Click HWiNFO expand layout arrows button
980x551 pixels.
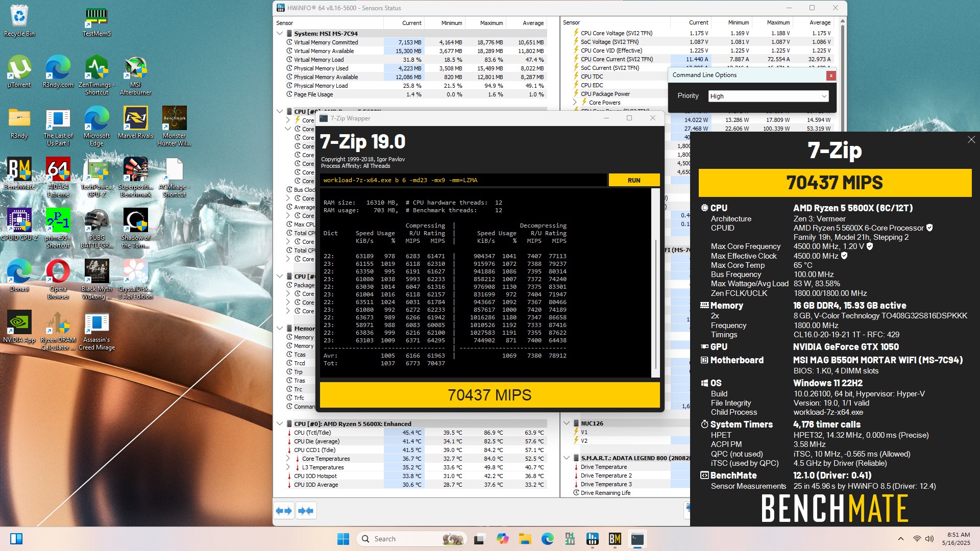coord(284,511)
